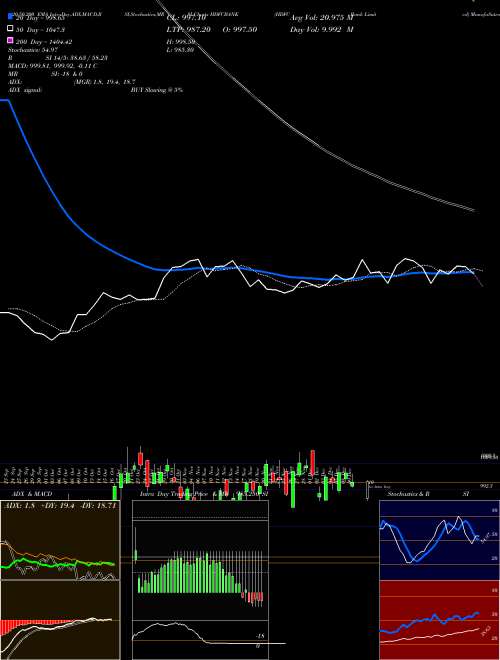500x660 pixels.
Task: Click the 'LTP: 987.20' value
Action: point(187,29)
